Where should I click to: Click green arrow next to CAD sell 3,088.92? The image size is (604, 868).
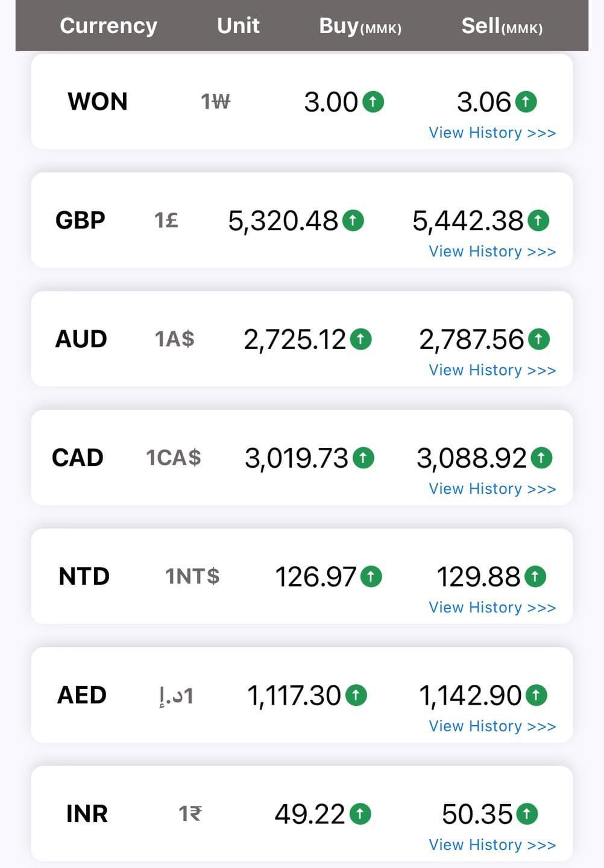coord(541,458)
